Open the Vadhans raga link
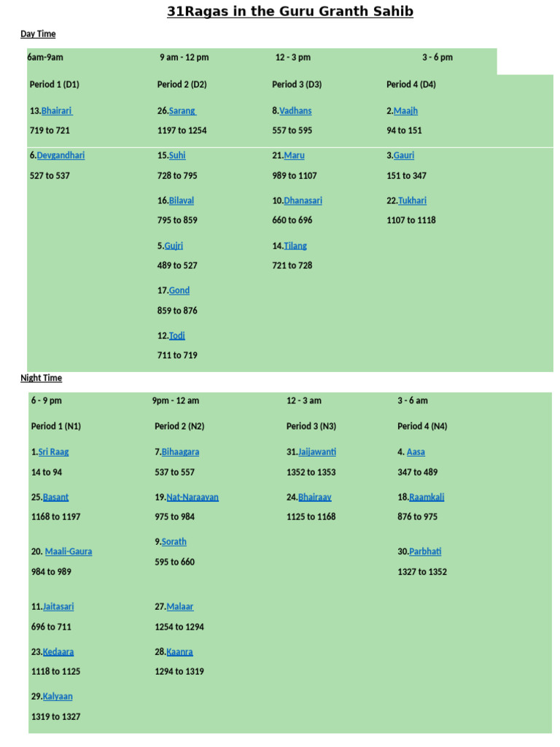This screenshot has width=560, height=747. tap(295, 111)
